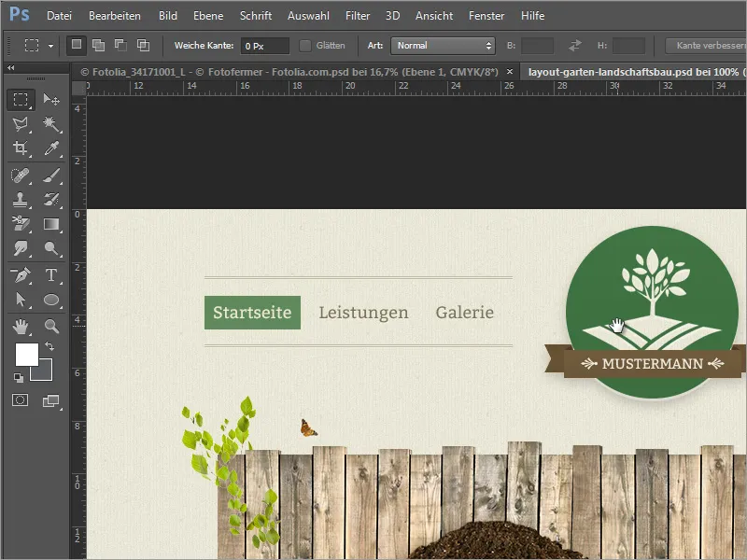The height and width of the screenshot is (560, 747).
Task: Swap width and height values
Action: pos(575,46)
